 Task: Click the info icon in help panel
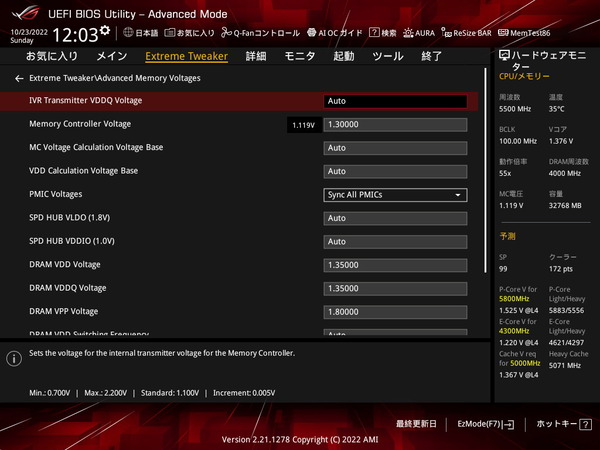click(14, 359)
